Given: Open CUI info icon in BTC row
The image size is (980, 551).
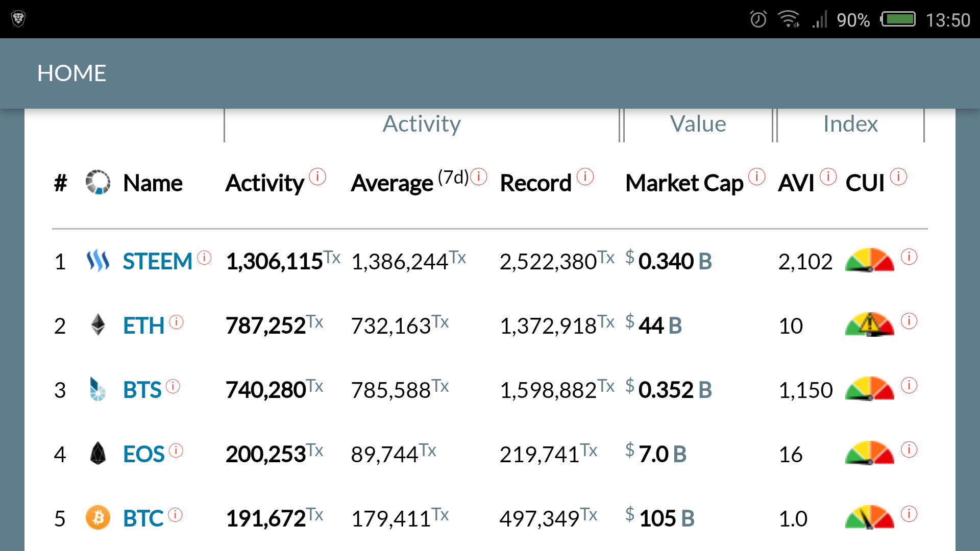Looking at the screenshot, I should 909,514.
